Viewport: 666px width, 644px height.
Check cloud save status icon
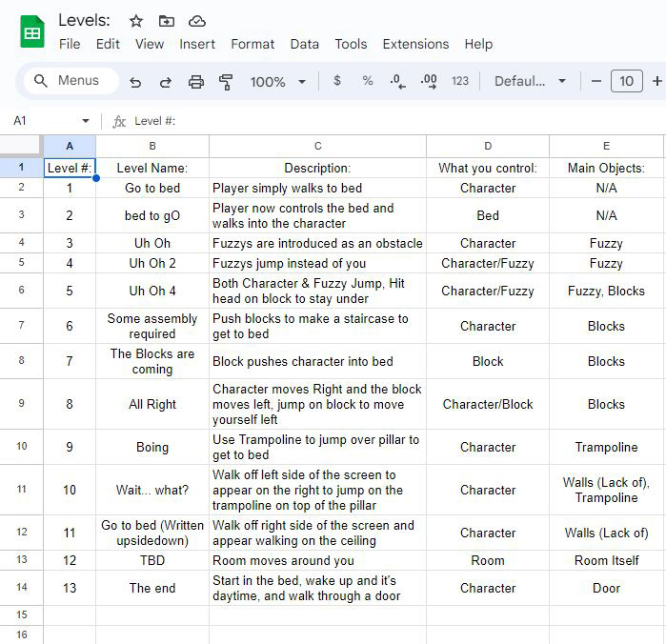pos(196,21)
